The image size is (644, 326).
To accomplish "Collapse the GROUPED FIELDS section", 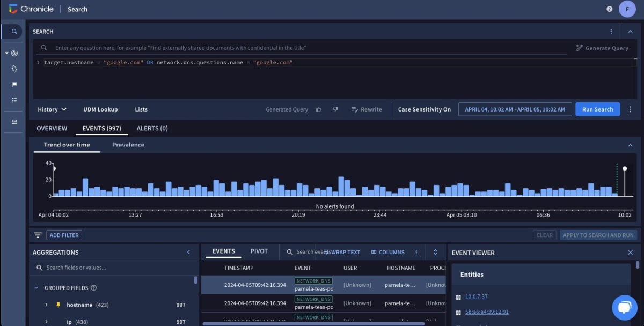I will click(36, 288).
